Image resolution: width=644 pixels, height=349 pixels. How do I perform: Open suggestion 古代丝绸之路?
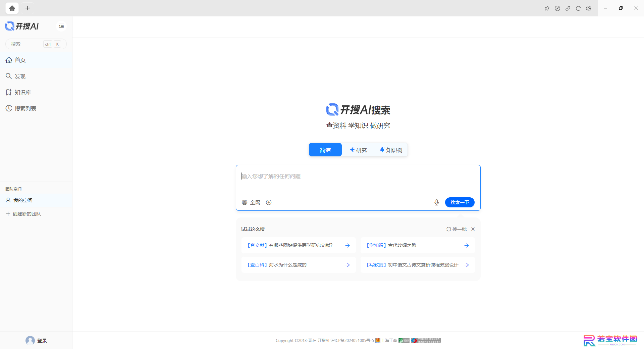(x=418, y=245)
